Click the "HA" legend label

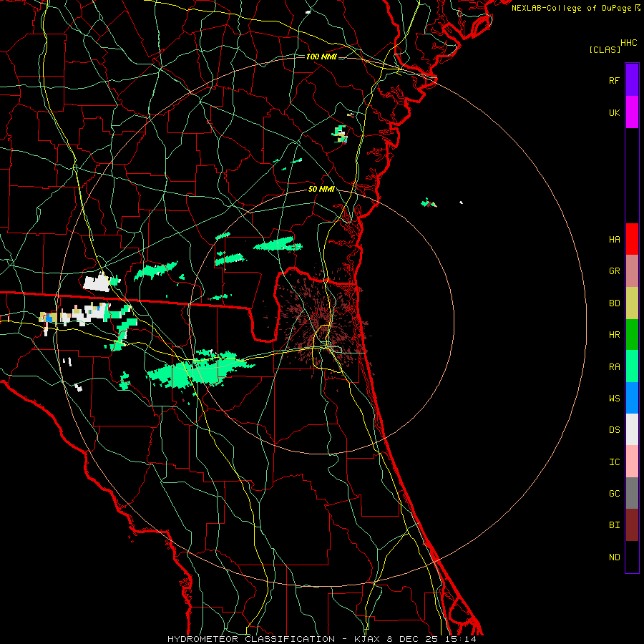[614, 240]
